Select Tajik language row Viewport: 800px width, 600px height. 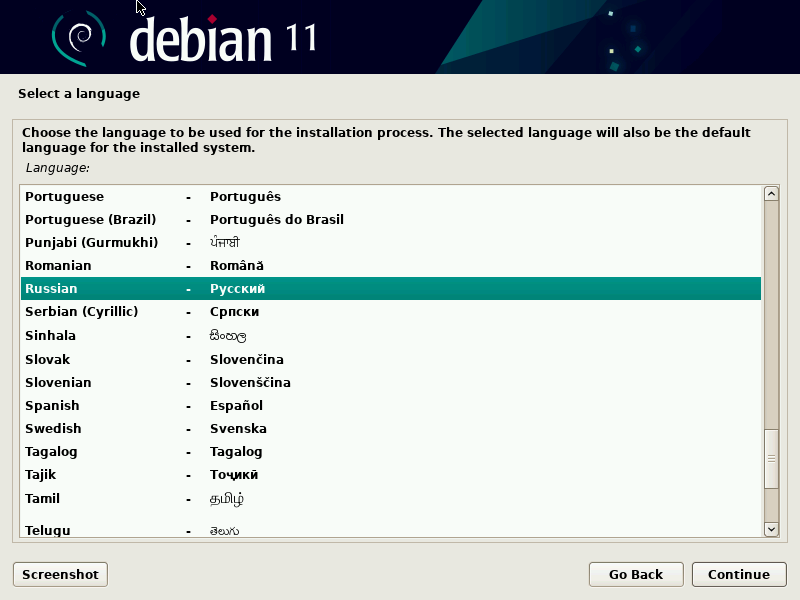(x=391, y=474)
